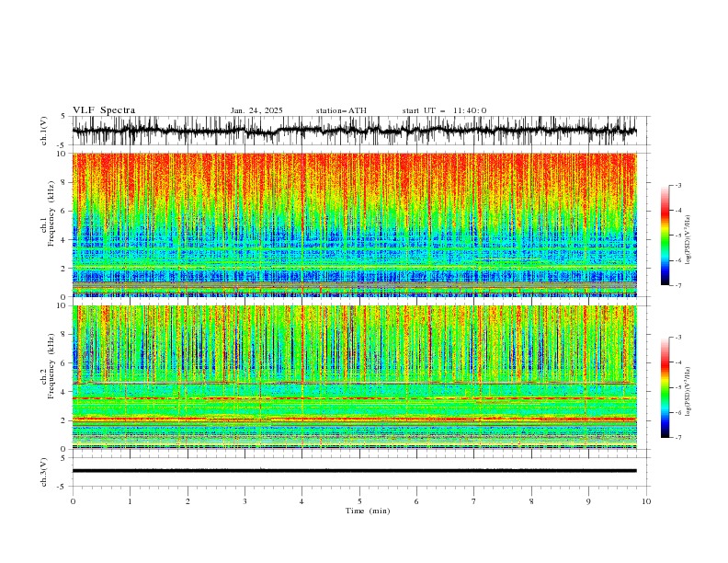The width and height of the screenshot is (728, 563).
Task: Click the ch.1 PSD color scale bar
Action: (x=665, y=236)
